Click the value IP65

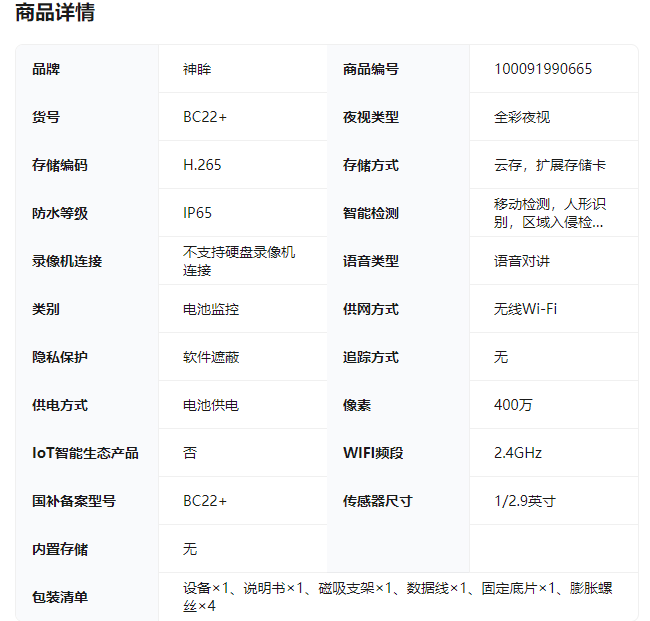tap(197, 213)
